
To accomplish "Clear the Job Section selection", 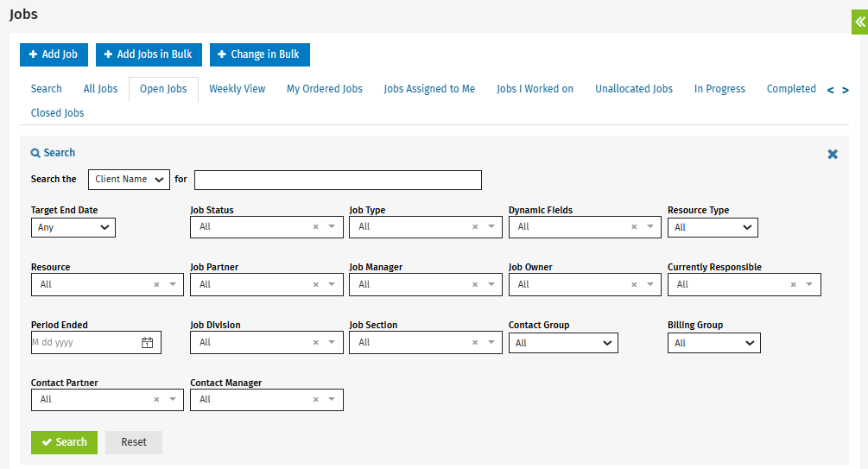I will [x=475, y=343].
